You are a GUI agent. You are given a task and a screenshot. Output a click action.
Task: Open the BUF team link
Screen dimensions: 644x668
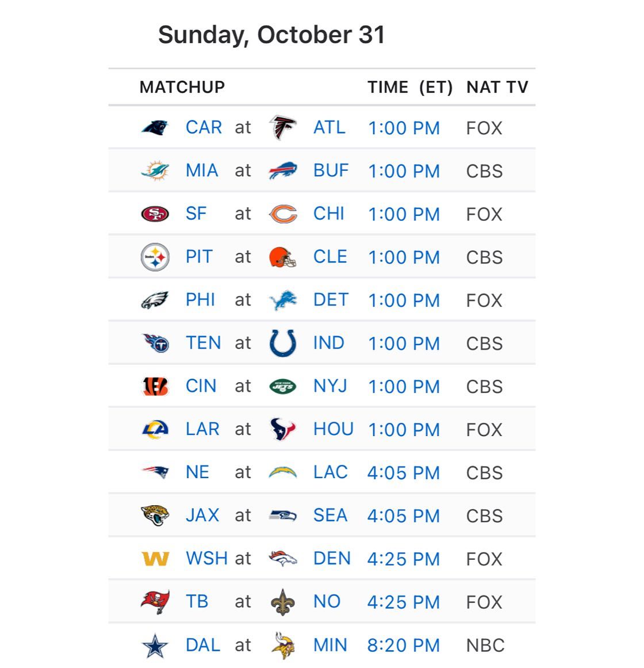331,170
